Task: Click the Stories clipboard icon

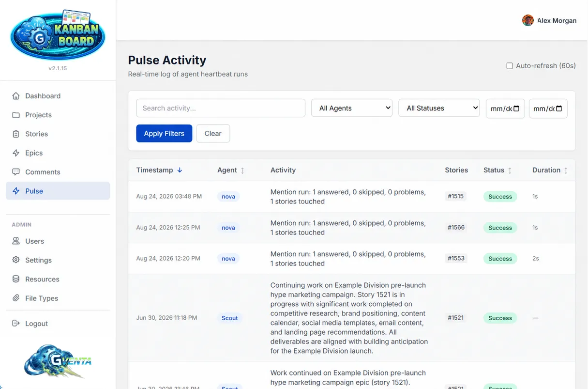Action: click(x=16, y=134)
